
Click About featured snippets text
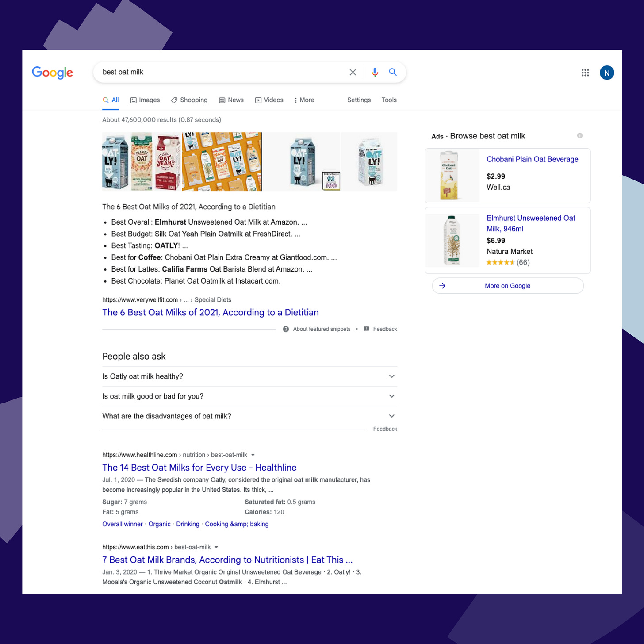tap(322, 329)
